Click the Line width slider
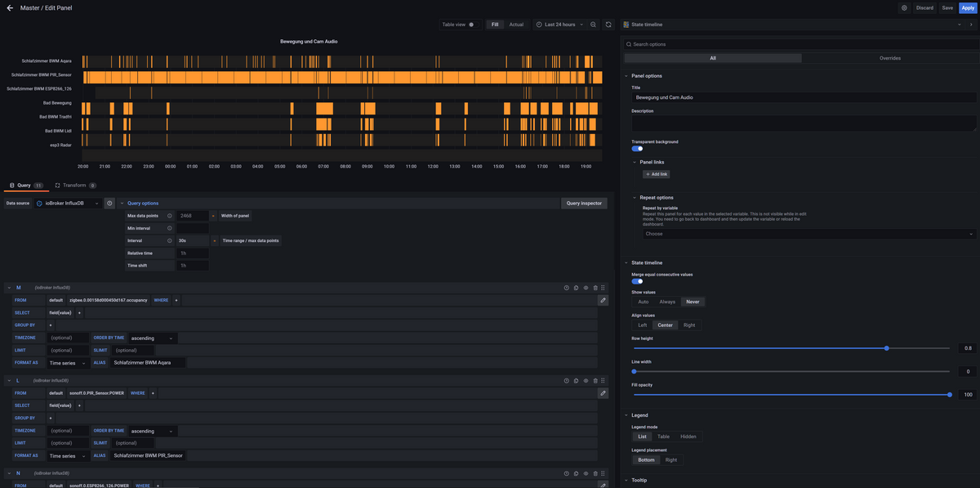980x488 pixels. (x=791, y=371)
